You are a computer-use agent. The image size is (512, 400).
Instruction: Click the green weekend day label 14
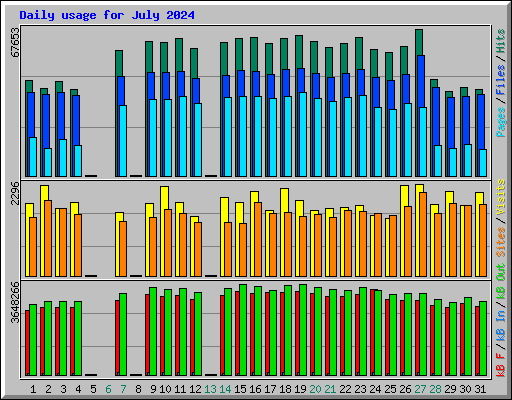tap(225, 389)
